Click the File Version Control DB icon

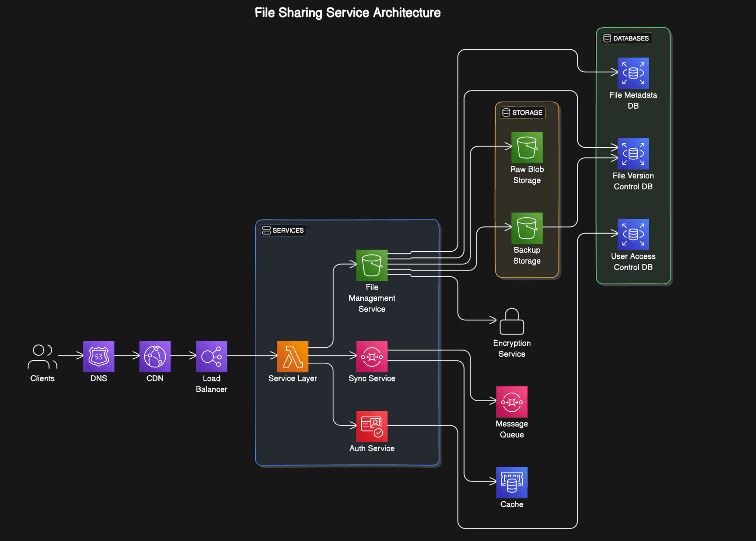pyautogui.click(x=633, y=154)
